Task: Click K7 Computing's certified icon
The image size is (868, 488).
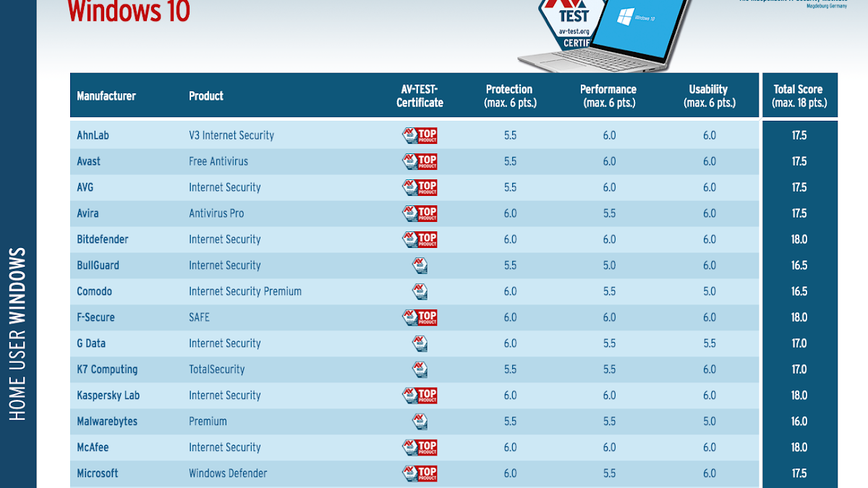Action: point(420,369)
